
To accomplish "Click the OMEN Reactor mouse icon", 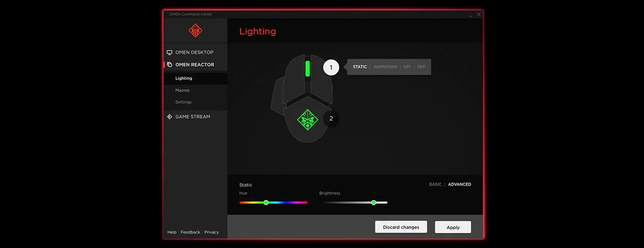I will (x=169, y=64).
